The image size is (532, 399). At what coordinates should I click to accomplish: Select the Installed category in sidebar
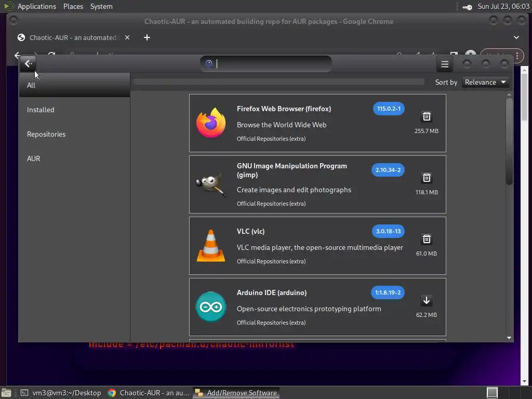74,110
